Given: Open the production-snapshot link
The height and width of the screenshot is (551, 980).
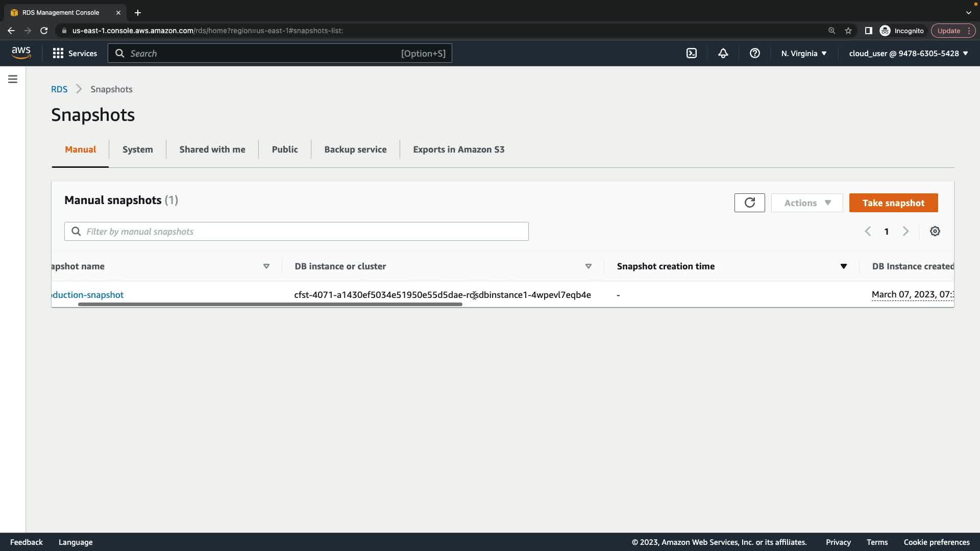Looking at the screenshot, I should pos(88,295).
